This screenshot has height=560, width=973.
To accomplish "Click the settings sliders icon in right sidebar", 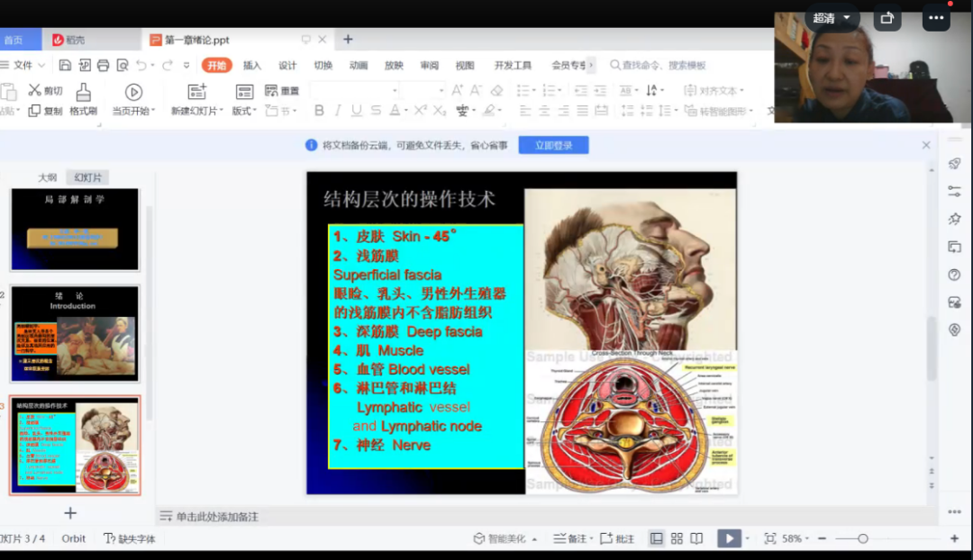I will [x=954, y=192].
